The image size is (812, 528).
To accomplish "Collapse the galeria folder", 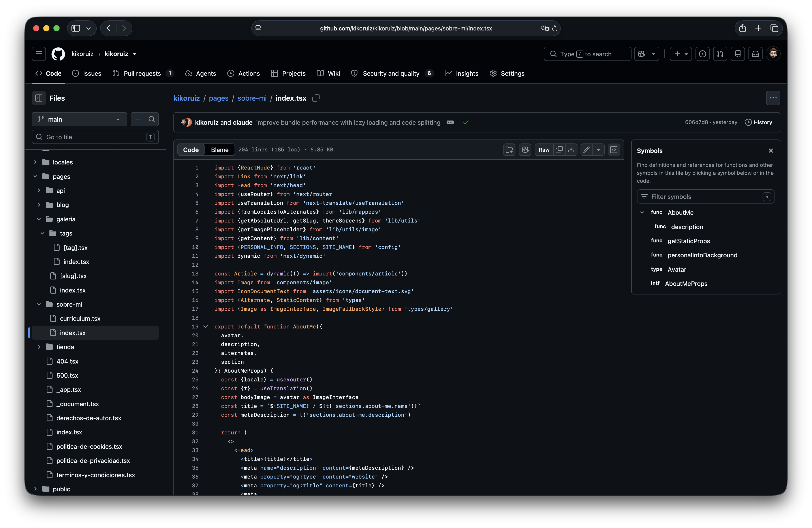I will click(x=39, y=219).
